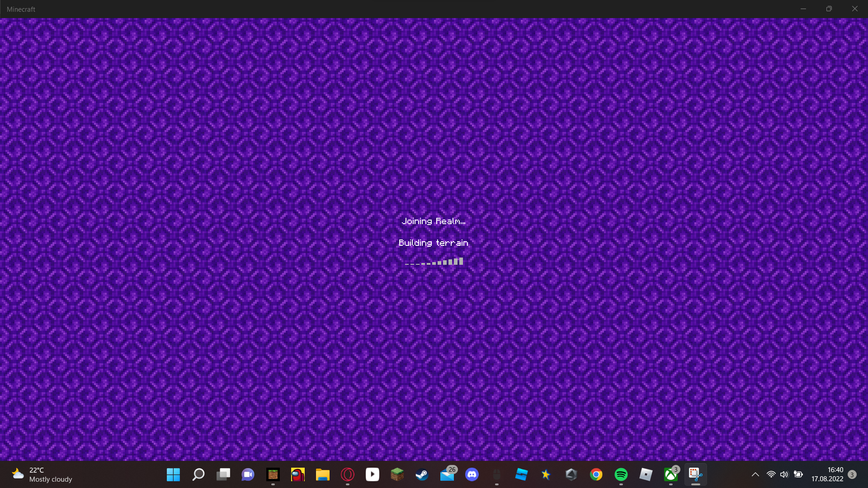Image resolution: width=868 pixels, height=488 pixels.
Task: Open Spotify from the taskbar
Action: pyautogui.click(x=621, y=474)
